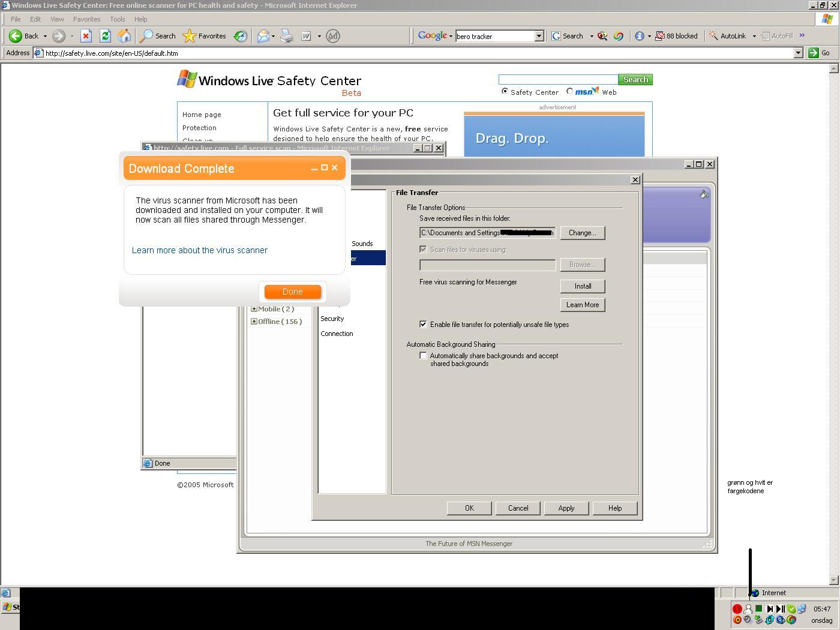The height and width of the screenshot is (630, 840).
Task: Click the Learn More button
Action: pyautogui.click(x=583, y=305)
